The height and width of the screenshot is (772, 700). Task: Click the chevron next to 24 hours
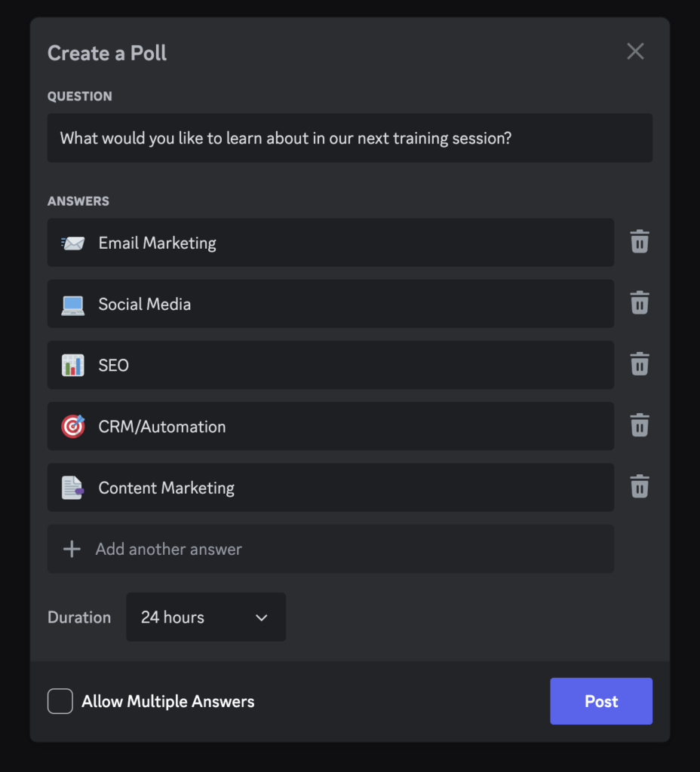tap(261, 617)
